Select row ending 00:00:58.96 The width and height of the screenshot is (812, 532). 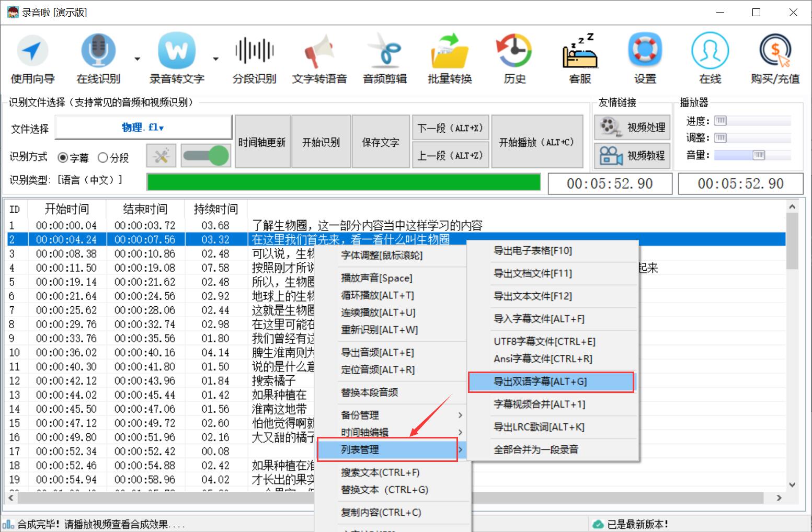pyautogui.click(x=396, y=479)
